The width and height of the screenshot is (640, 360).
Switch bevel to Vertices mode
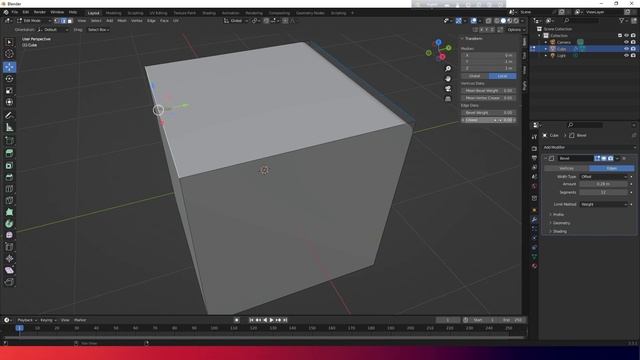[x=566, y=168]
